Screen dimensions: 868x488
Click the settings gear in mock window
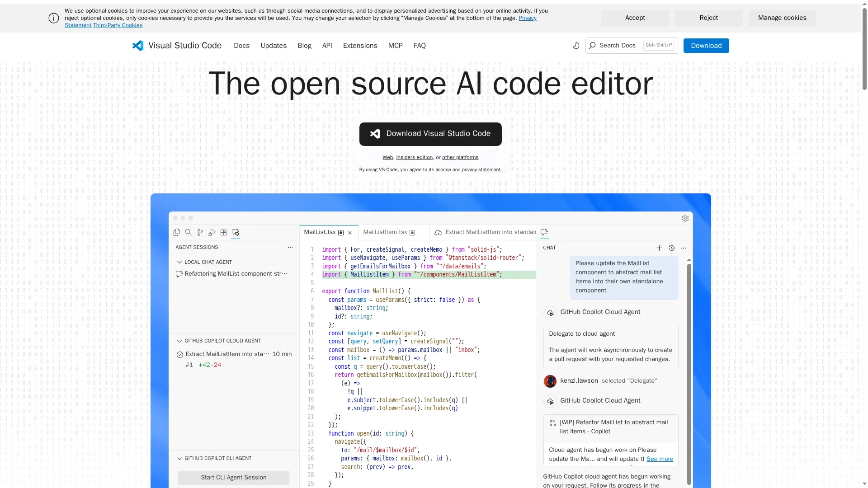(685, 218)
